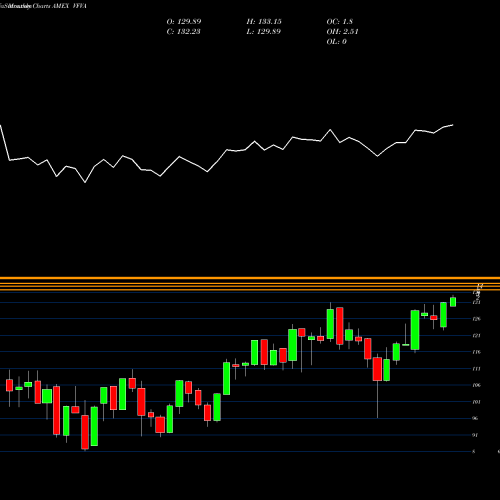Click the close price value C: 132.23
Image resolution: width=500 pixels, height=500 pixels.
183,32
